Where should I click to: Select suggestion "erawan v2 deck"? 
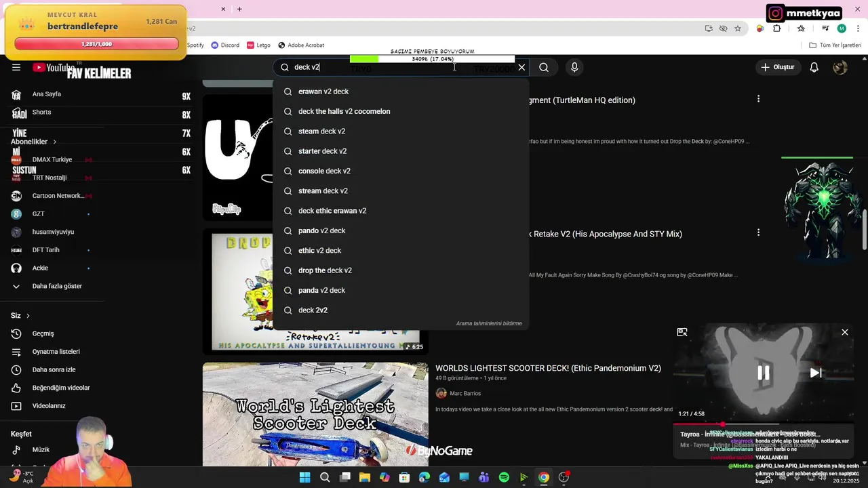click(x=400, y=91)
